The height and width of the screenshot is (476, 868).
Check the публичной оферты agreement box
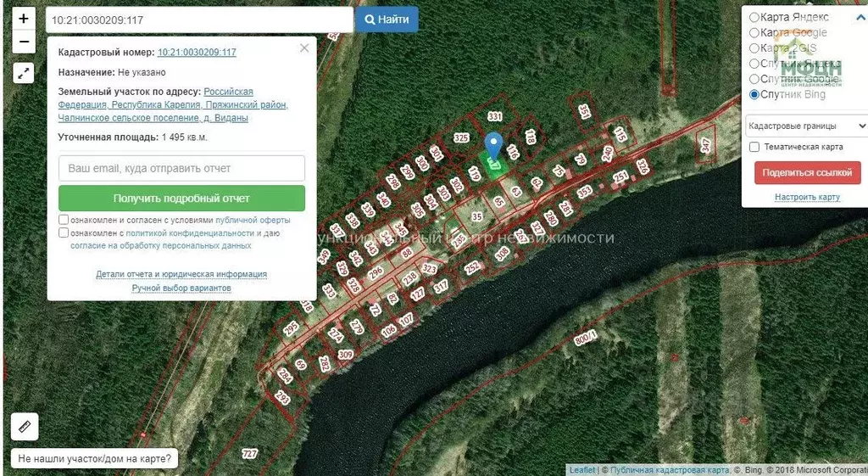point(64,220)
